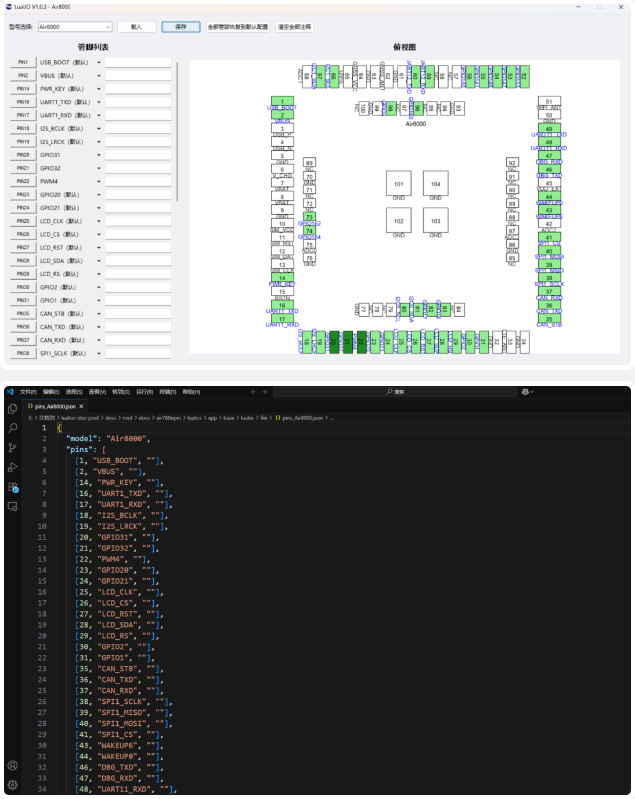Click the comment field for USB_BOOT row
Image resolution: width=635 pixels, height=799 pixels.
point(138,62)
